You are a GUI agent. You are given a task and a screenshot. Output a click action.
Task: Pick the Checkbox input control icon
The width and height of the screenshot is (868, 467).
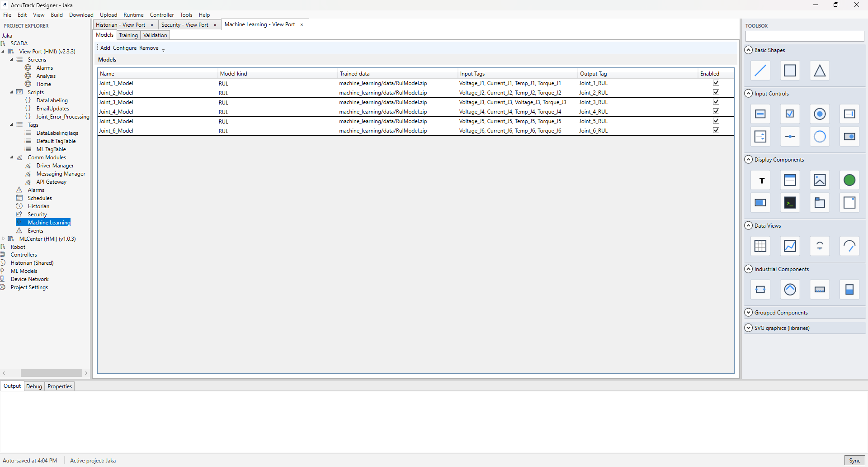point(790,114)
